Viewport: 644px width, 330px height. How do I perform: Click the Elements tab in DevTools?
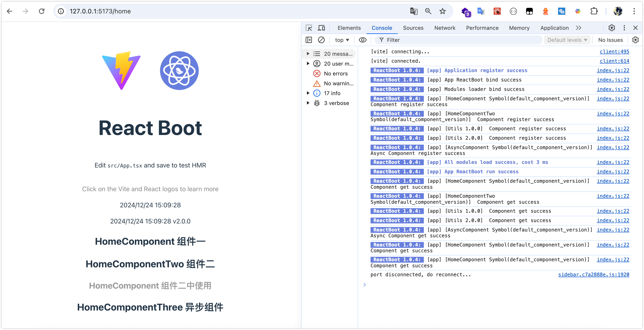coord(349,28)
